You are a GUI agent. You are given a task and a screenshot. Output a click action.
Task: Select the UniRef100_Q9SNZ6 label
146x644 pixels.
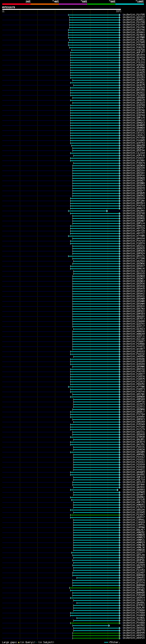[x=133, y=218]
